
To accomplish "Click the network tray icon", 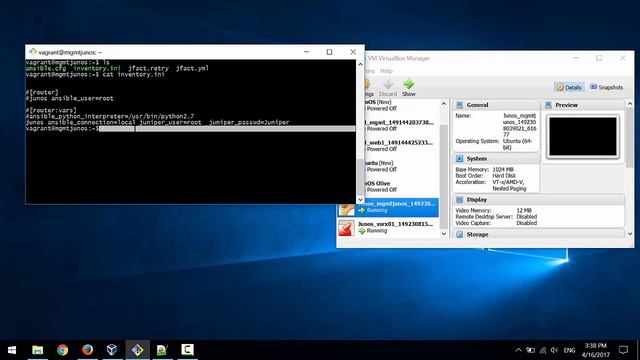I will (543, 350).
